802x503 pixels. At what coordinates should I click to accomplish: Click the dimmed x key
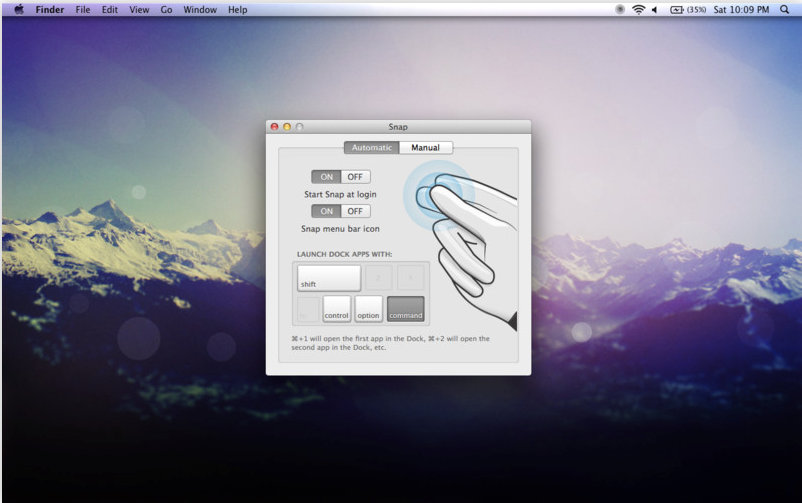point(410,278)
